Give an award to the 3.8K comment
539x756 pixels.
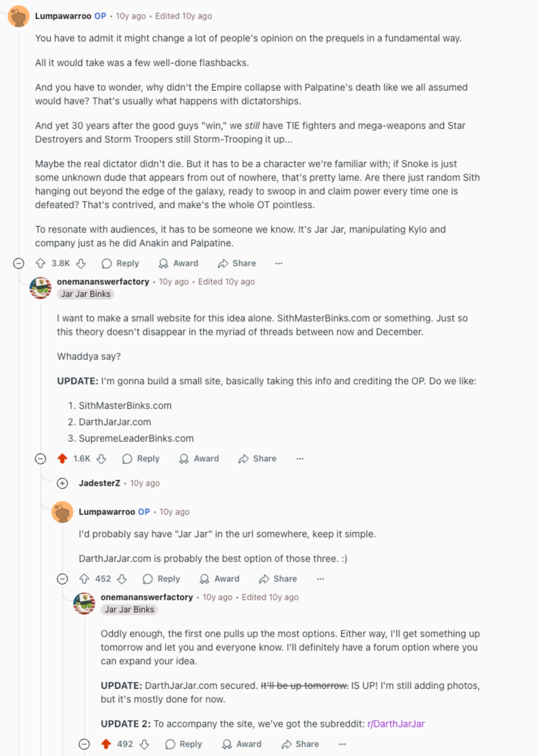[x=178, y=264]
